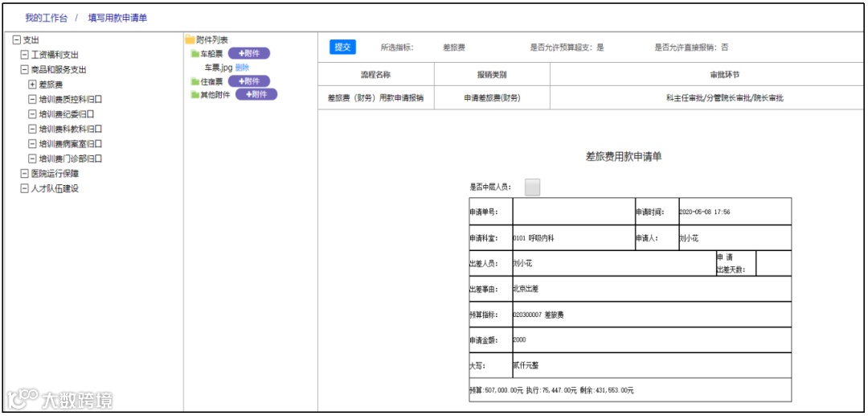Submit the form with 提交 button

pyautogui.click(x=342, y=47)
